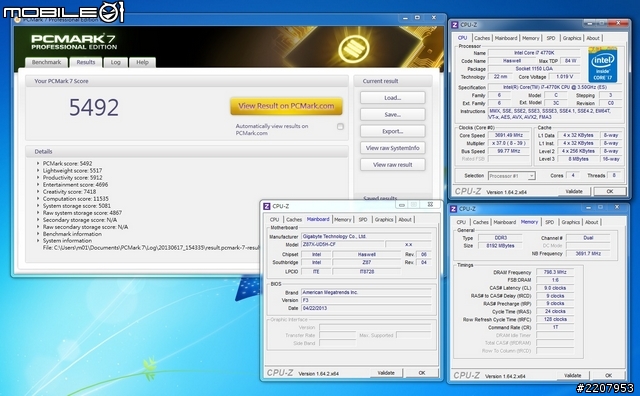Open About tab in CPU-Z CPU window

(x=593, y=38)
